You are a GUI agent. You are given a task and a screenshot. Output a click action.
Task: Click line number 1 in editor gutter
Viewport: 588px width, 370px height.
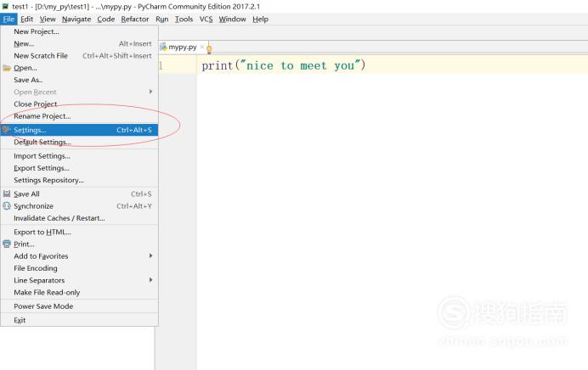tap(161, 66)
